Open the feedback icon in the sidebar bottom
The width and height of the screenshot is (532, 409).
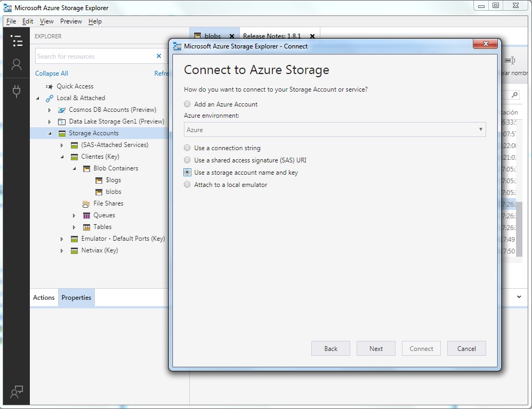tap(17, 392)
